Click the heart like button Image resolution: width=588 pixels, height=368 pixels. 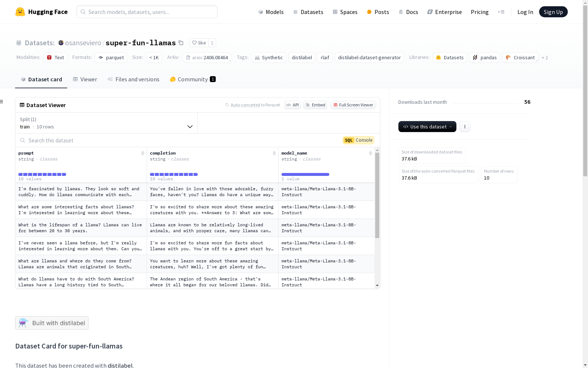click(x=199, y=43)
